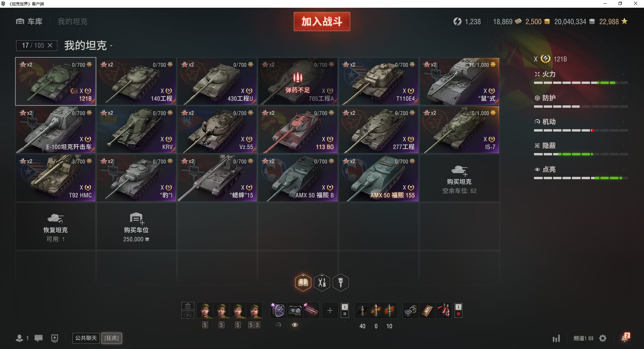Open the notification bell with badge 2
The height and width of the screenshot is (349, 644).
pos(625,338)
